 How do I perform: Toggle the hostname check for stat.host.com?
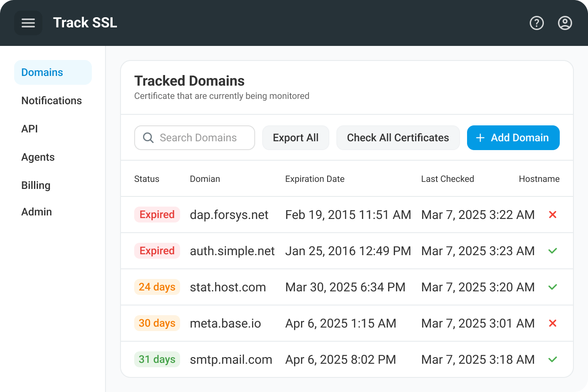click(x=552, y=287)
